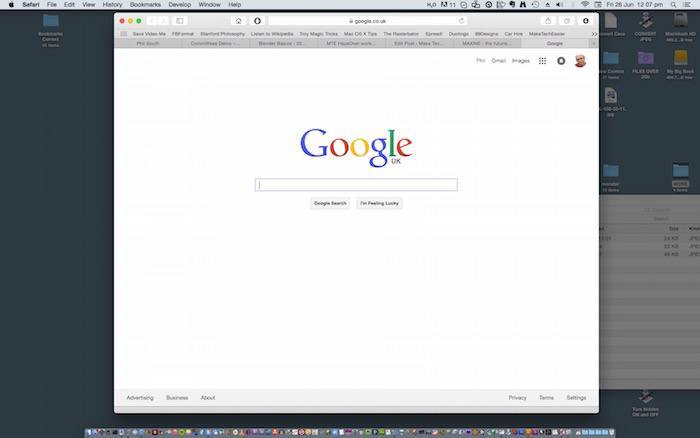
Task: Open the Wi-Fi menu bar icon
Action: 585,4
